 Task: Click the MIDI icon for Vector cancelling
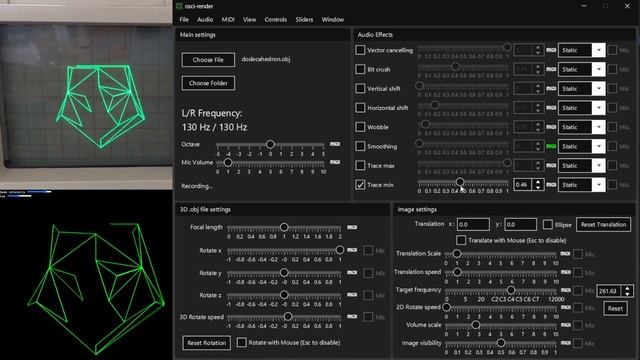coord(551,50)
